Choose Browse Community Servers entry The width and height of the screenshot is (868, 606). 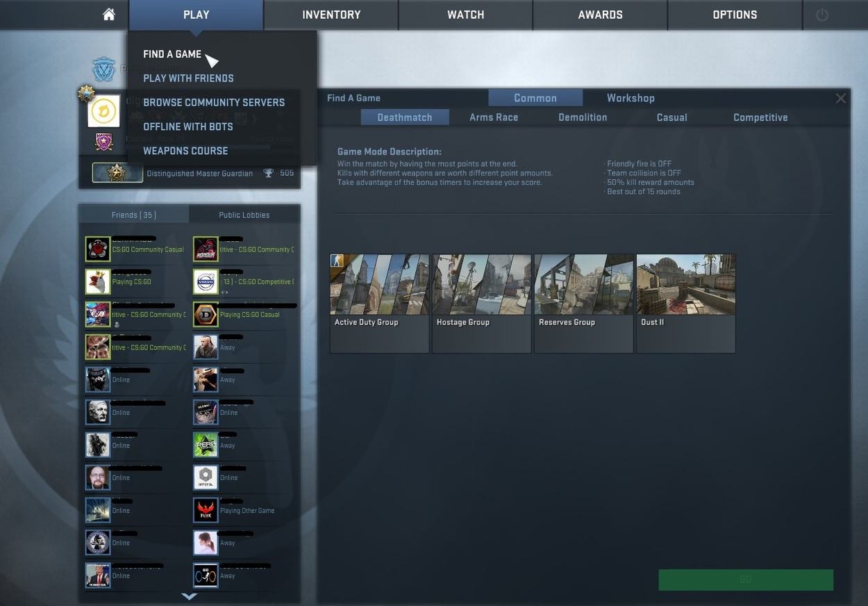coord(214,103)
